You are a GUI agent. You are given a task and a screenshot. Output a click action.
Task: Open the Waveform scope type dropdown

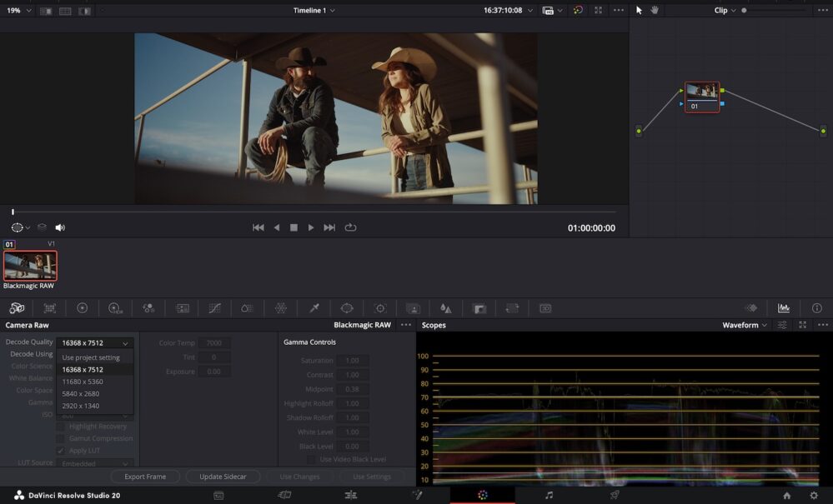point(745,325)
